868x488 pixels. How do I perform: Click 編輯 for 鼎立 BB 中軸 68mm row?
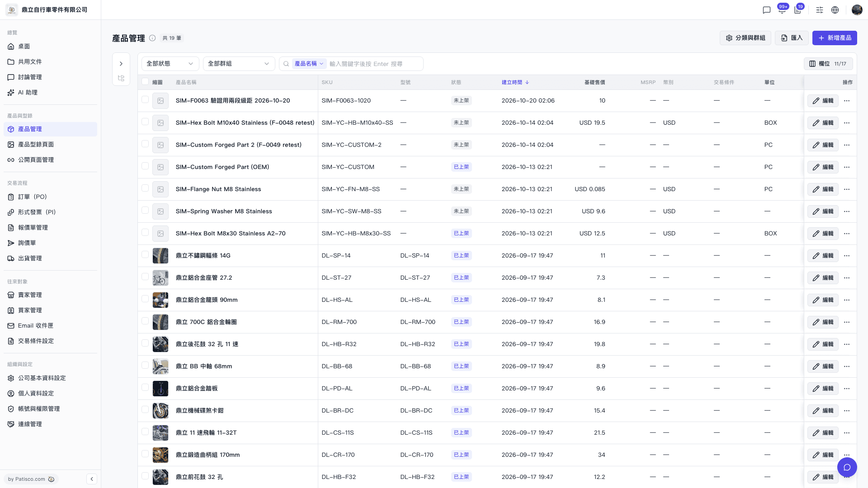coord(823,366)
